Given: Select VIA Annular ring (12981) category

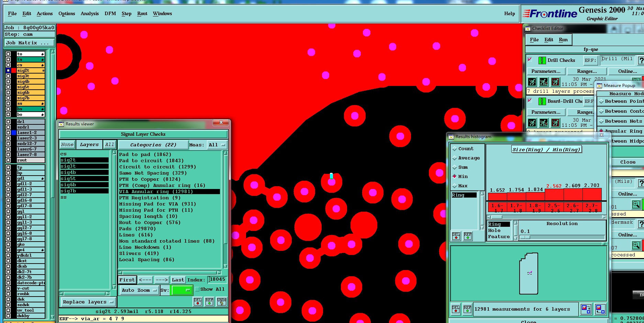Looking at the screenshot, I should tap(169, 192).
